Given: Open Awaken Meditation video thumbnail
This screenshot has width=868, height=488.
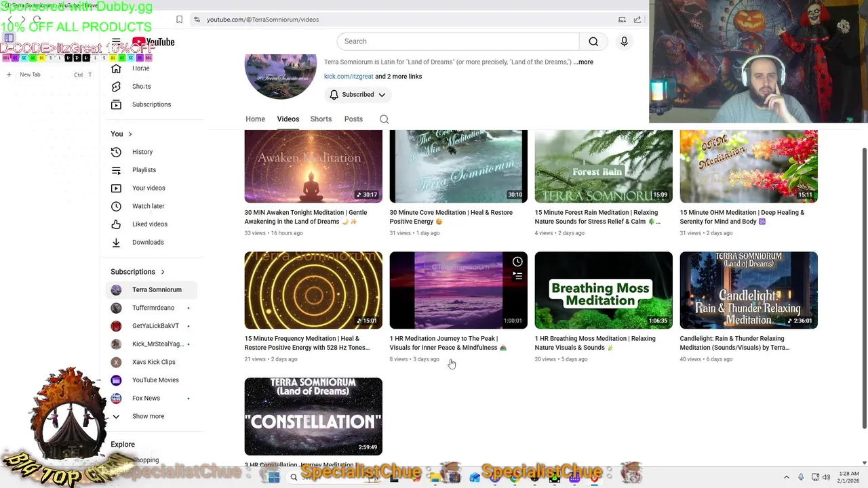Looking at the screenshot, I should (x=313, y=167).
